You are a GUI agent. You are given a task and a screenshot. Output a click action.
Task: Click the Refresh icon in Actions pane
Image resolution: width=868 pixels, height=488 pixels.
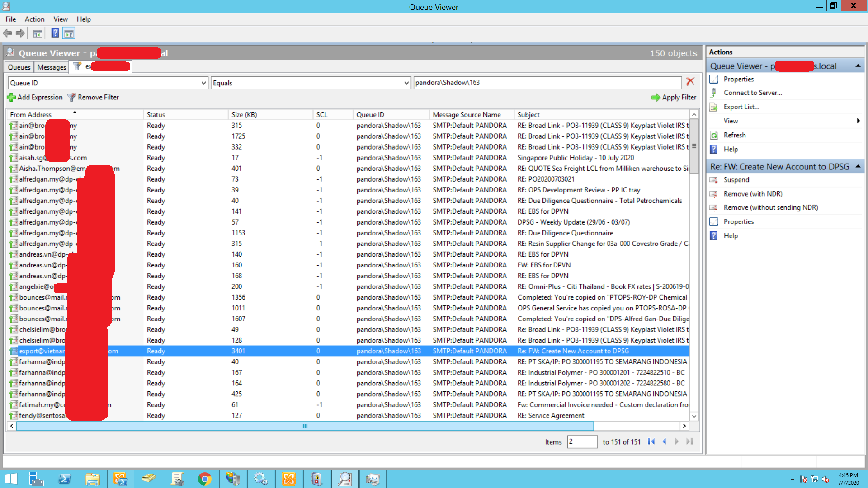coord(714,135)
